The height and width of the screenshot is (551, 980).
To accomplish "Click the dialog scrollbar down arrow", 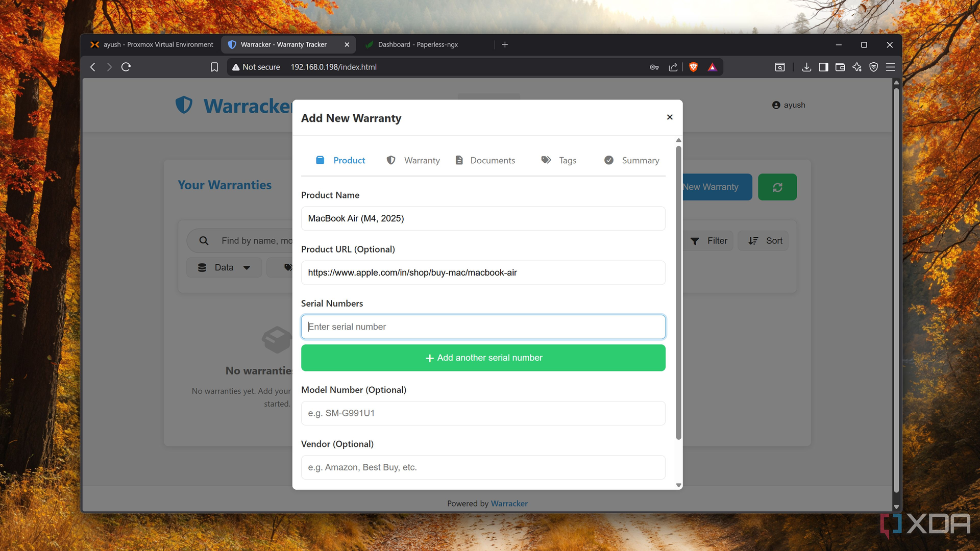I will point(678,485).
